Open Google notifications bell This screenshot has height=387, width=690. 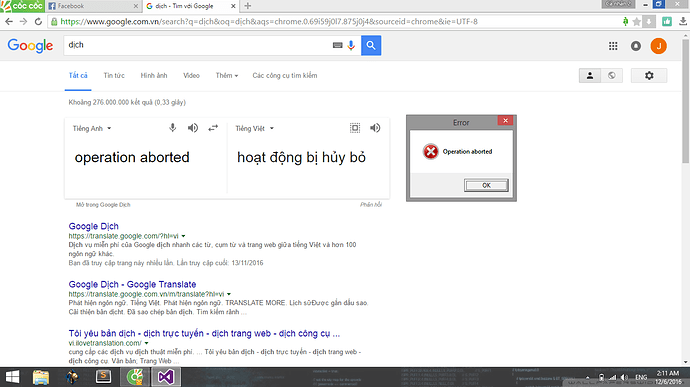[x=636, y=46]
